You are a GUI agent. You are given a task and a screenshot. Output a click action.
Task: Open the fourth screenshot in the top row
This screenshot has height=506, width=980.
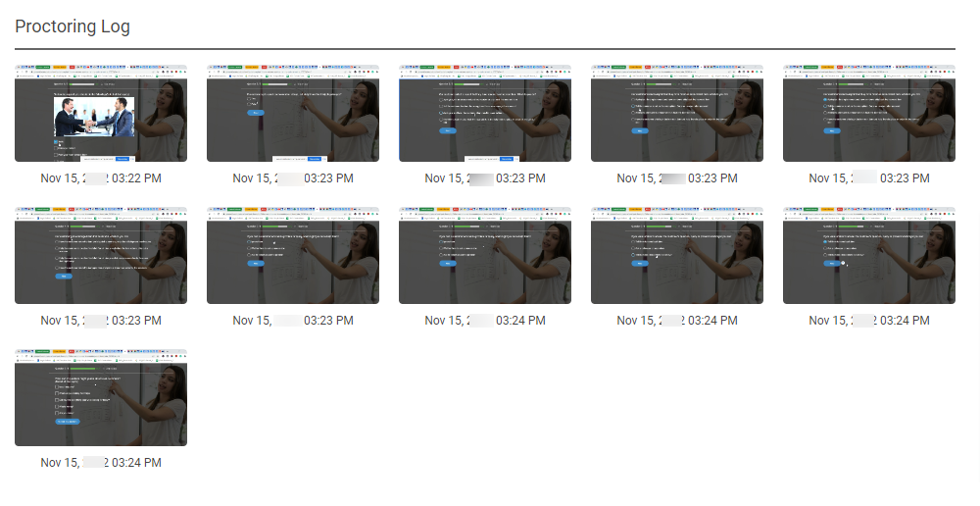coord(677,113)
